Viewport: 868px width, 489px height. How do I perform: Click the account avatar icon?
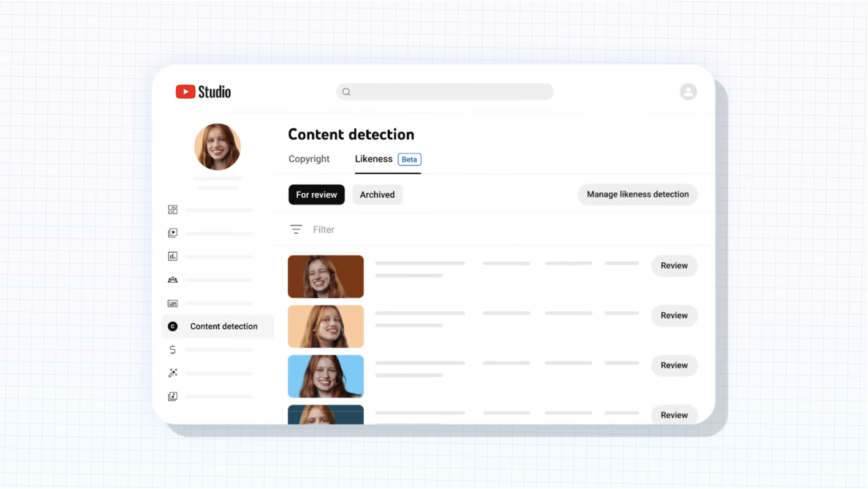687,92
